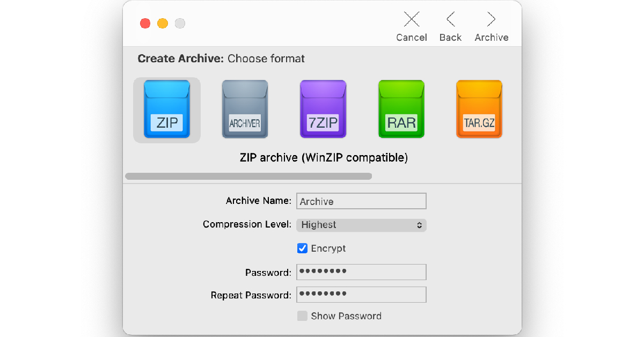Uncheck the Encrypt checkbox
The width and height of the screenshot is (644, 337).
pos(302,248)
